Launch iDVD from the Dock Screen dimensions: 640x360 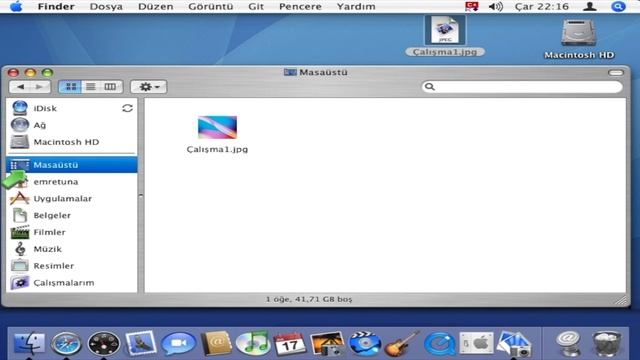coord(365,344)
